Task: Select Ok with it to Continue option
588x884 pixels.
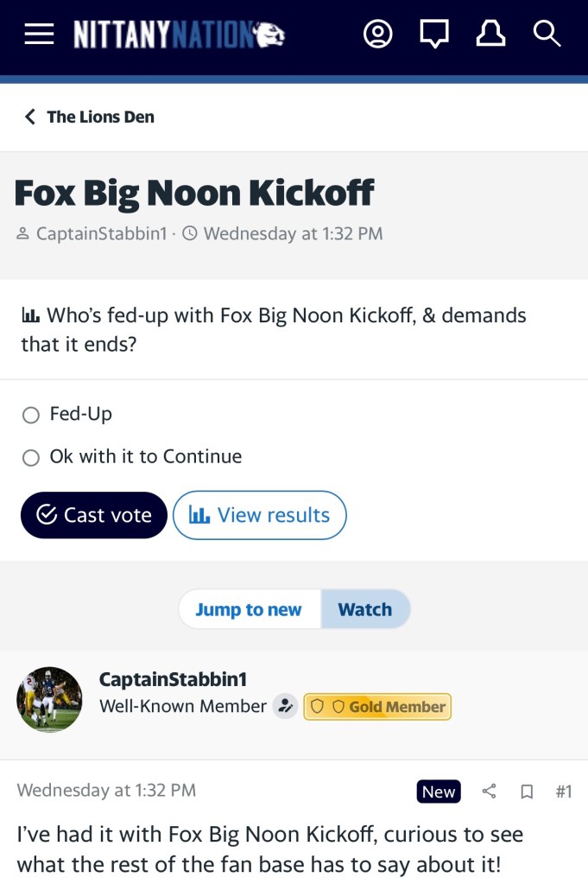Action: click(31, 458)
